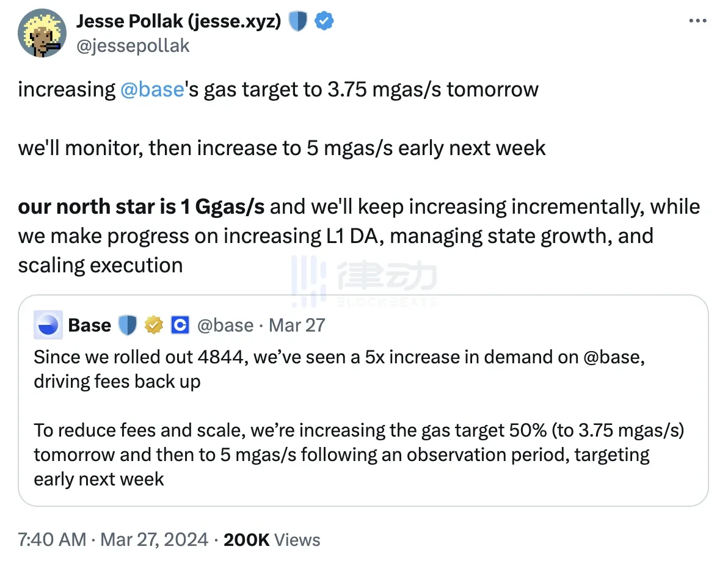
Task: Click the grey @base handle in quoted header
Action: pyautogui.click(x=224, y=325)
